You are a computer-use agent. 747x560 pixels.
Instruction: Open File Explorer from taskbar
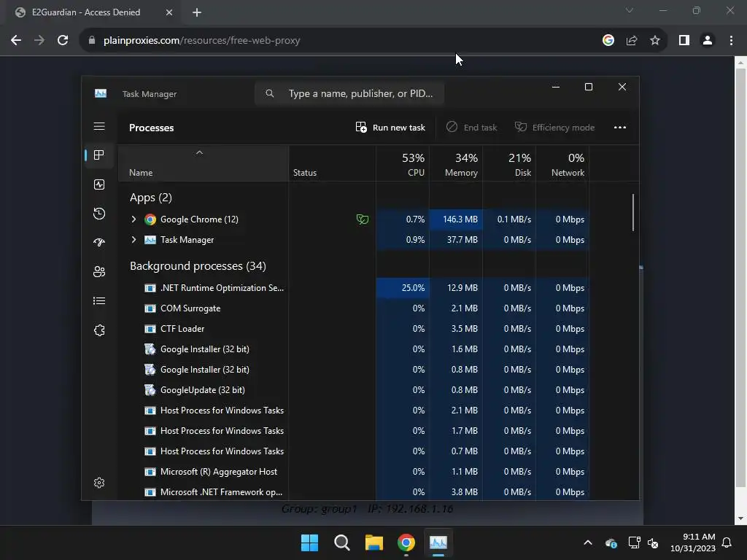point(374,542)
